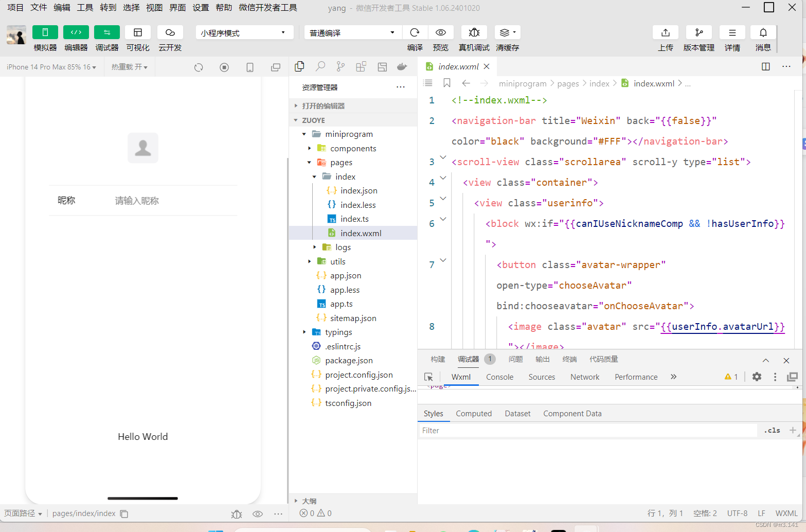This screenshot has height=532, width=806.
Task: Open the 设置 menu
Action: coord(201,7)
